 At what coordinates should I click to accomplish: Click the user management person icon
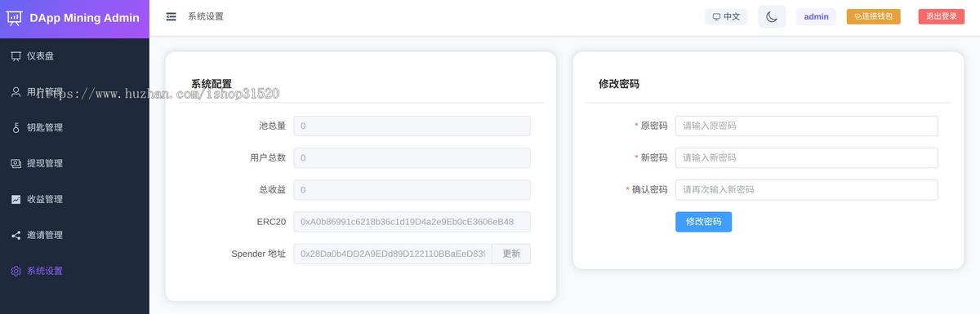pos(16,92)
